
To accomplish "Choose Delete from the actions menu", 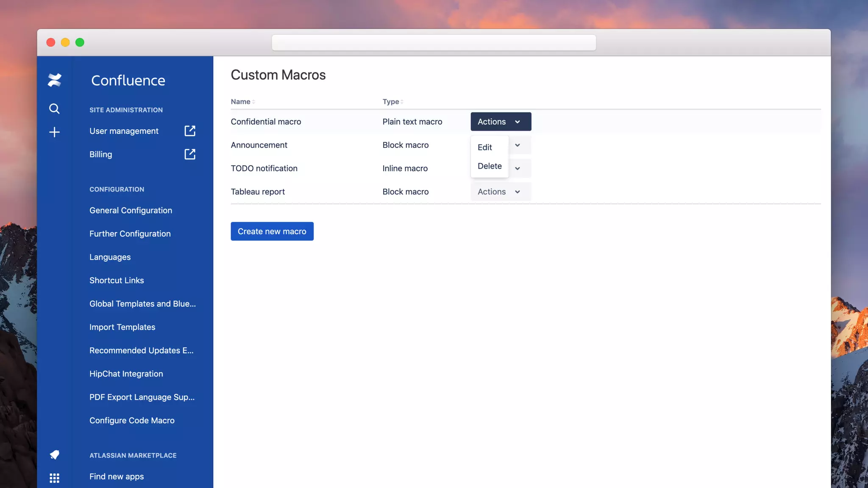I will point(490,166).
